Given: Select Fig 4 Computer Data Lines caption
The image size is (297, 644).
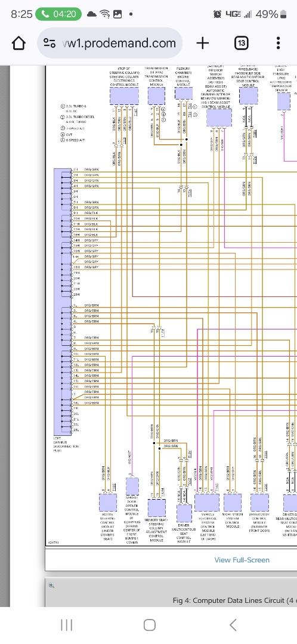Looking at the screenshot, I should 234,600.
